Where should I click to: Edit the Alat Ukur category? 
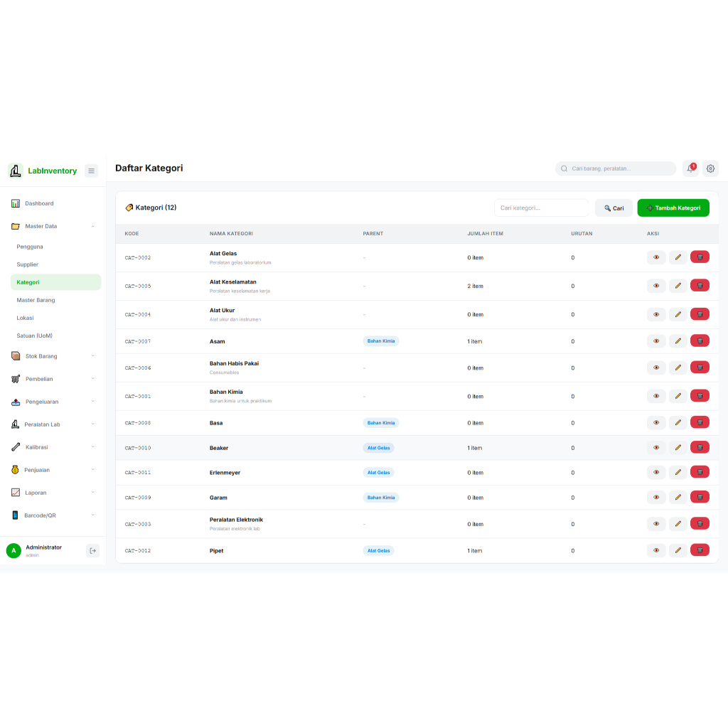678,314
